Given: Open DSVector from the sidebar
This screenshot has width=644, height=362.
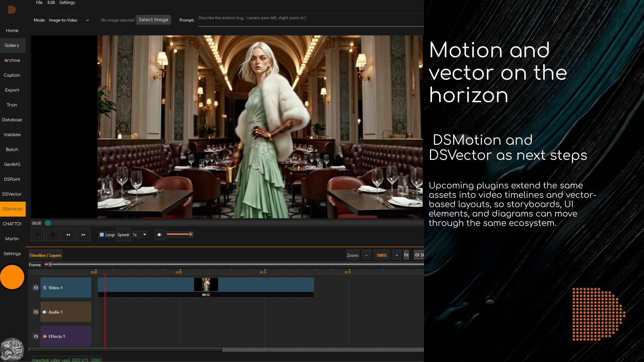Looking at the screenshot, I should [12, 194].
